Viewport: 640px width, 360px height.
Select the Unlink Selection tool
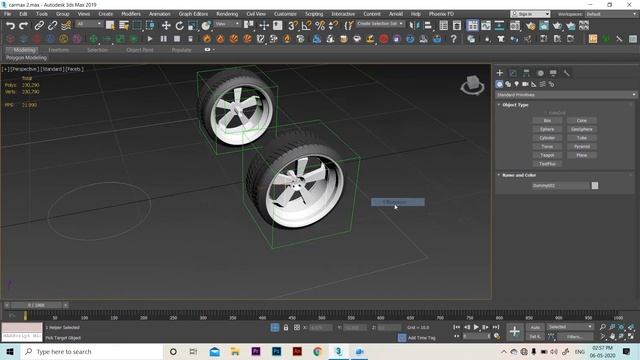[52, 26]
